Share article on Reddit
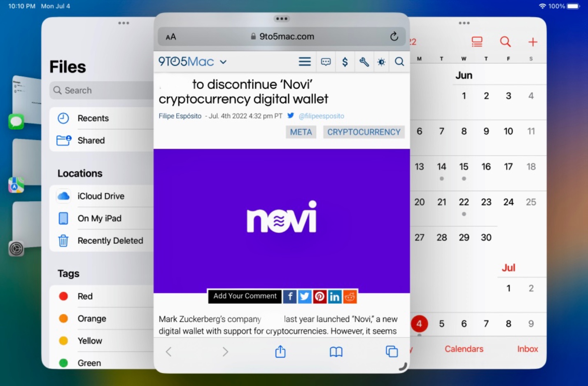This screenshot has height=386, width=588. tap(350, 297)
